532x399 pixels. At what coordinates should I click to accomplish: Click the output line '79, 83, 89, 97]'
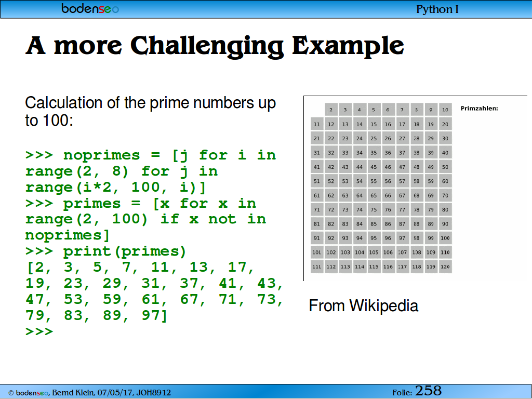point(97,315)
